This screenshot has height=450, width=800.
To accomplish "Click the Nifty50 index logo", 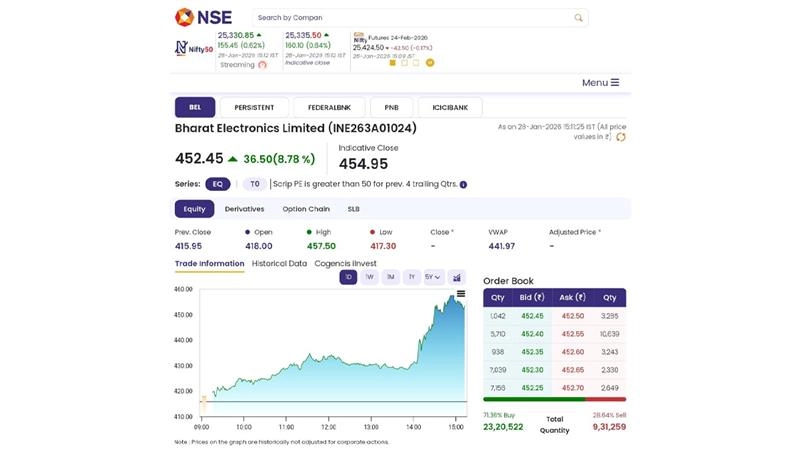I will [194, 48].
